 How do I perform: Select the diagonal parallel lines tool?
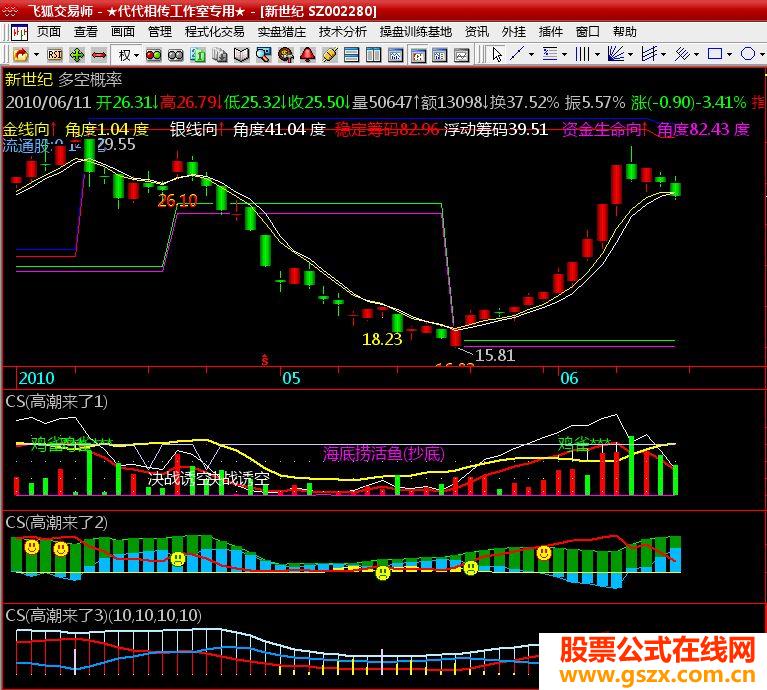pos(682,54)
